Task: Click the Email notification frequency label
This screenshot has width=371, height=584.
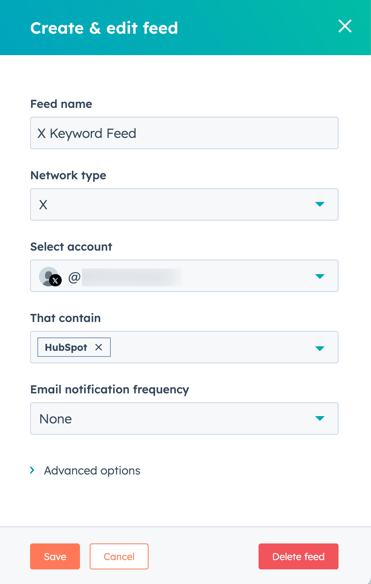Action: pyautogui.click(x=110, y=390)
